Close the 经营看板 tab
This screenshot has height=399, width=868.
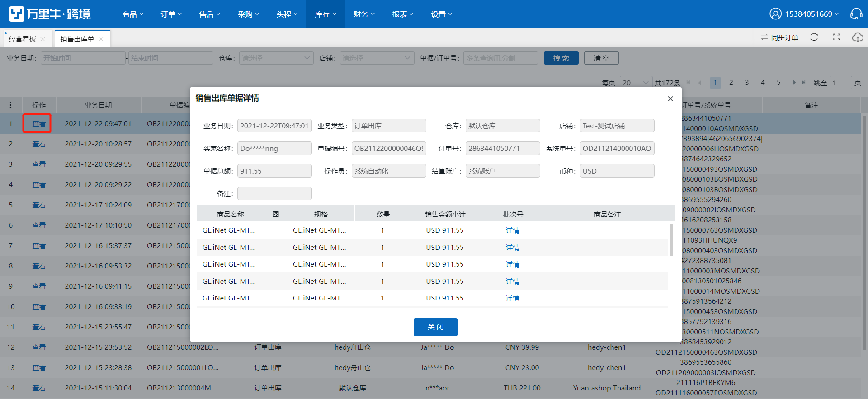pyautogui.click(x=43, y=39)
